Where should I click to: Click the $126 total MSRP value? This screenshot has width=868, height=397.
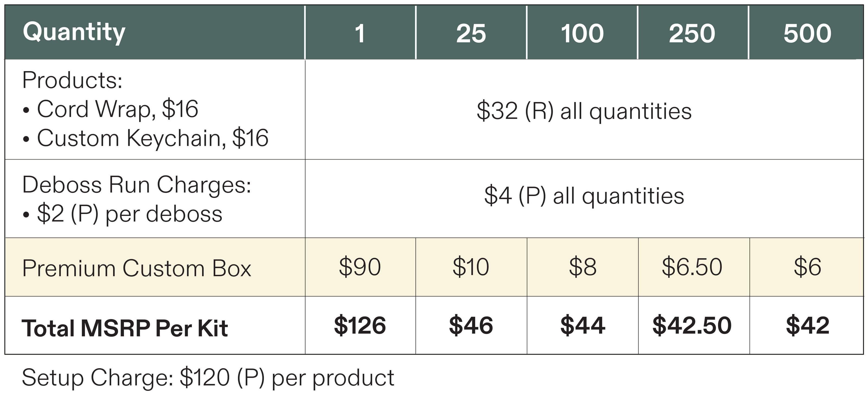point(360,326)
